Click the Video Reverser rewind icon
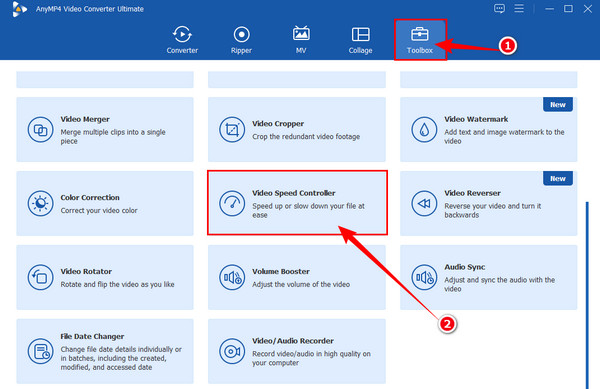 [x=424, y=203]
